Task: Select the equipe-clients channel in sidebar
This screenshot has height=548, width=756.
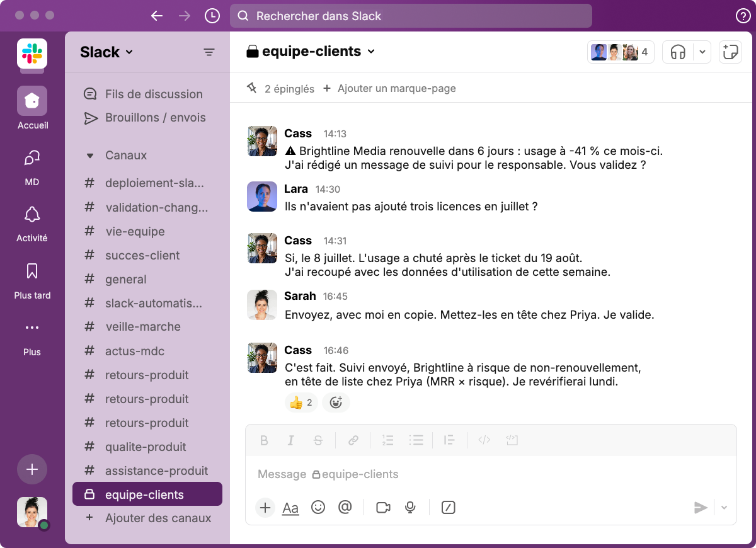Action: [x=147, y=494]
